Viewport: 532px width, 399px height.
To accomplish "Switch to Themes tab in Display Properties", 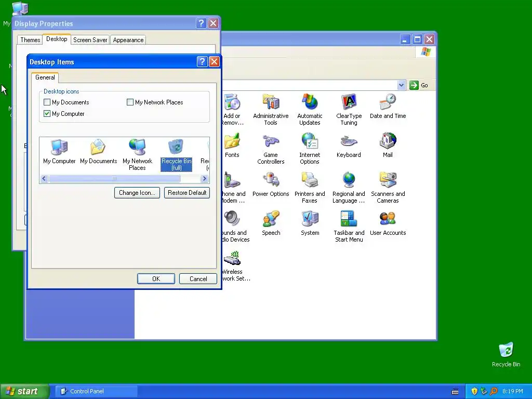I will pos(30,39).
